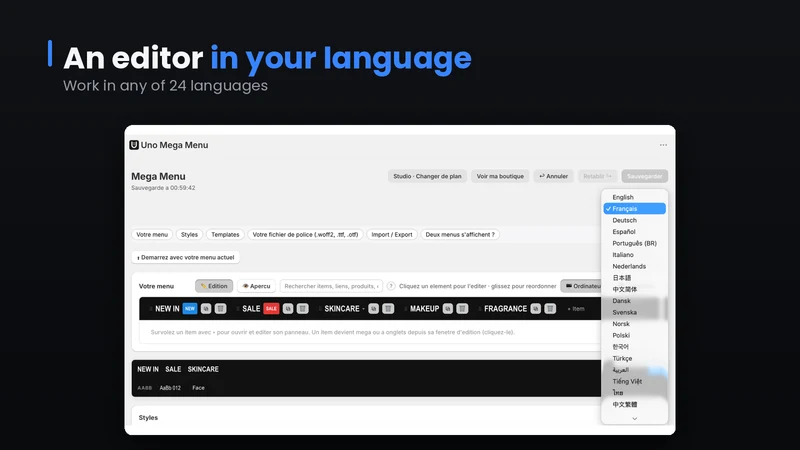Click the Annuler undo button

click(x=554, y=176)
